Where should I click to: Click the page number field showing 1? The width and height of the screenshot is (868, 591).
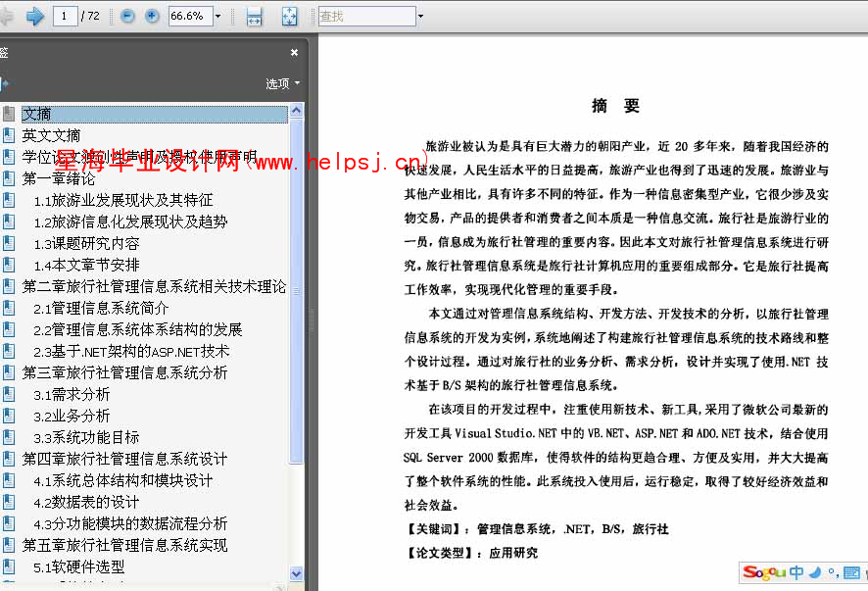pyautogui.click(x=65, y=16)
